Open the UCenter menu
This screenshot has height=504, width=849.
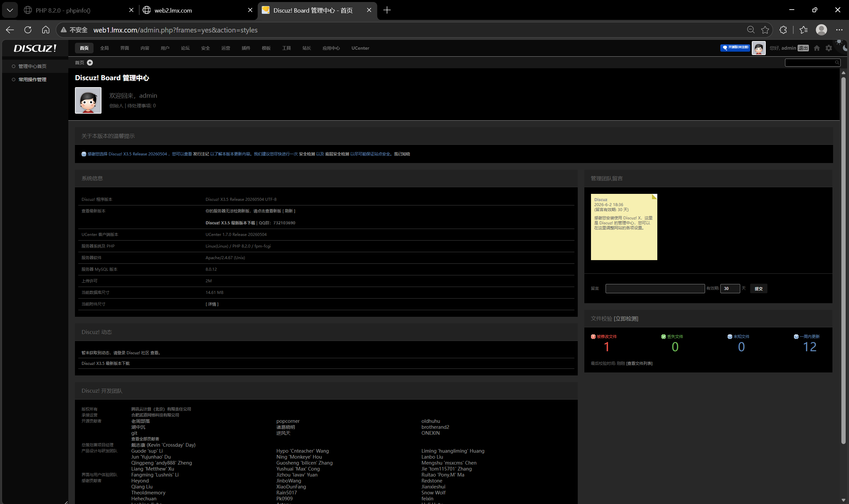[360, 48]
